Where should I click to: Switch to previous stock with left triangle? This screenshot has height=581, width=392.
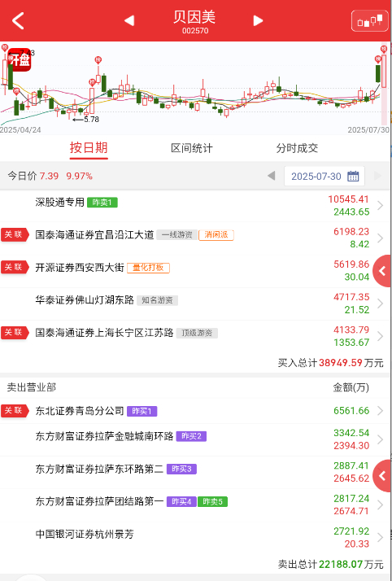coord(129,20)
